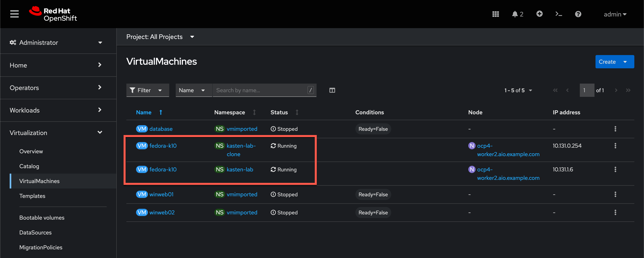The height and width of the screenshot is (258, 644).
Task: Click Stopped status of winweb02
Action: pyautogui.click(x=284, y=212)
